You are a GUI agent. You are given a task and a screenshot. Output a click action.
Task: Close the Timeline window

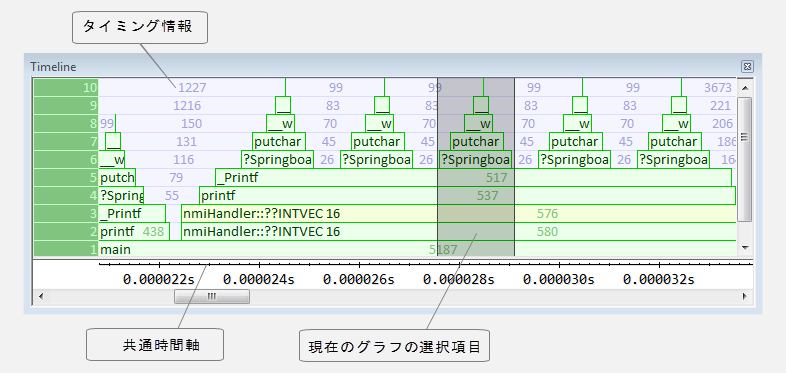click(x=747, y=66)
